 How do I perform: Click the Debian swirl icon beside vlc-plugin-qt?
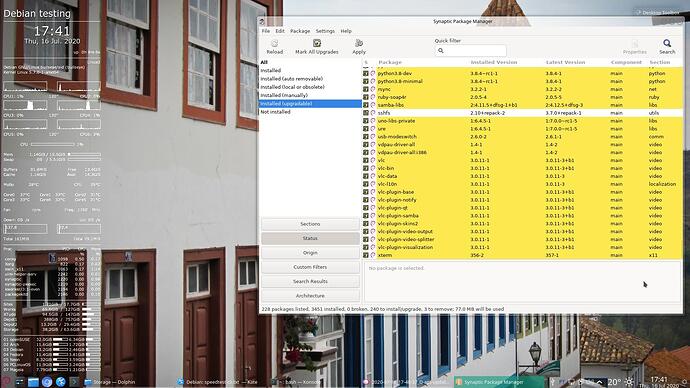click(373, 208)
